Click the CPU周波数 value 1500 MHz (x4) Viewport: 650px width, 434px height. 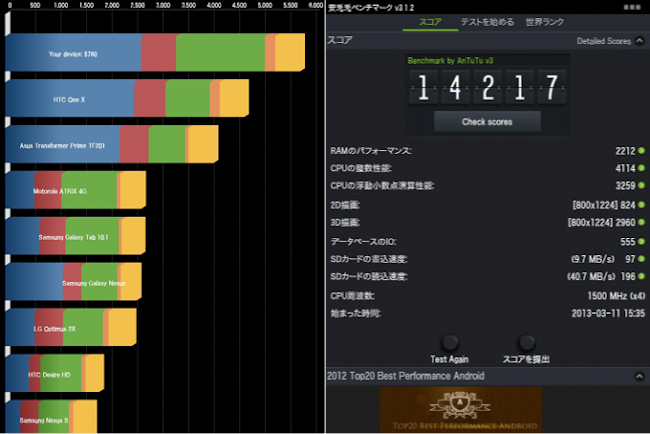(616, 296)
